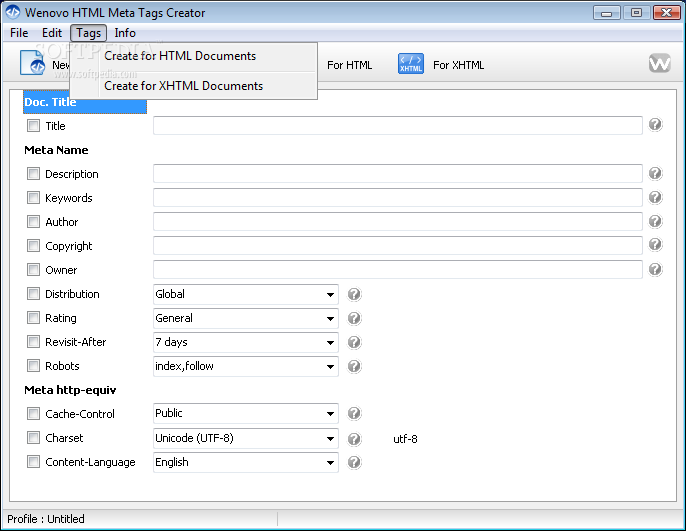
Task: Click Profile : Untitled in status bar
Action: point(46,519)
